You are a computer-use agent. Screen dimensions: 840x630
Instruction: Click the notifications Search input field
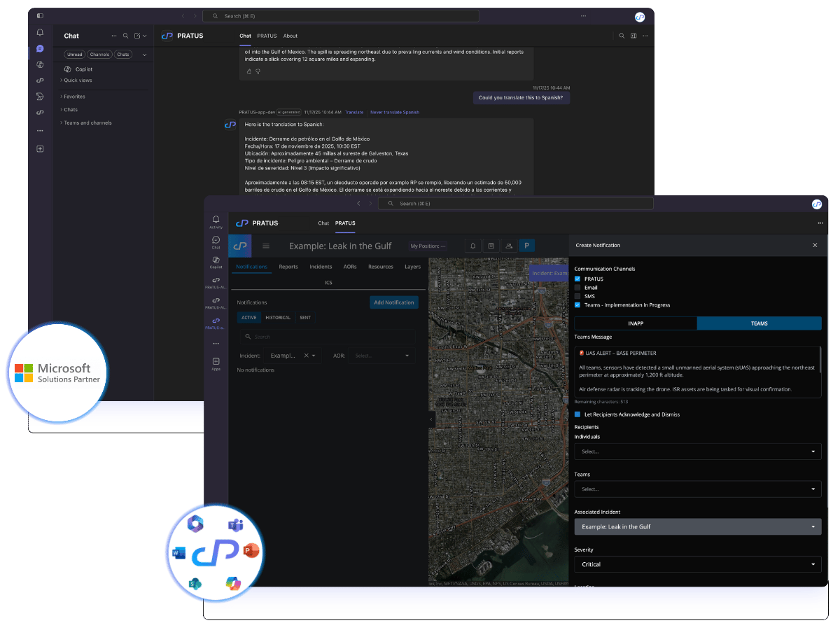(x=327, y=337)
